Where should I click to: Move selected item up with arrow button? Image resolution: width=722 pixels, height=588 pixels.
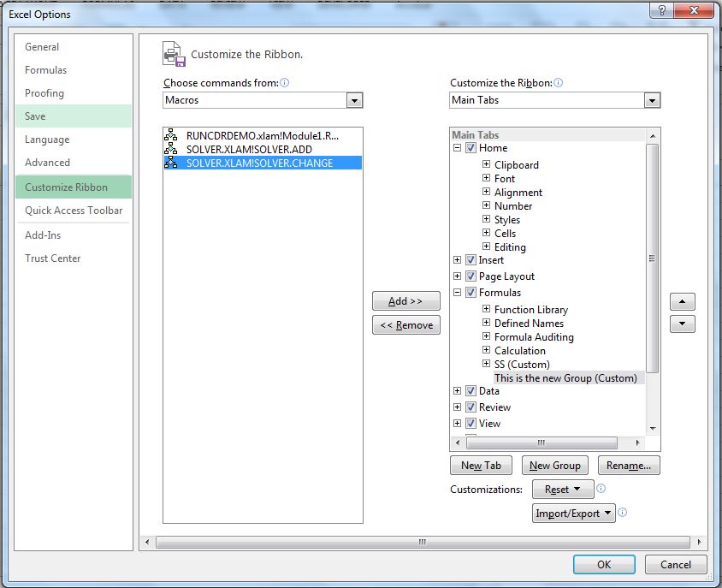click(x=683, y=302)
